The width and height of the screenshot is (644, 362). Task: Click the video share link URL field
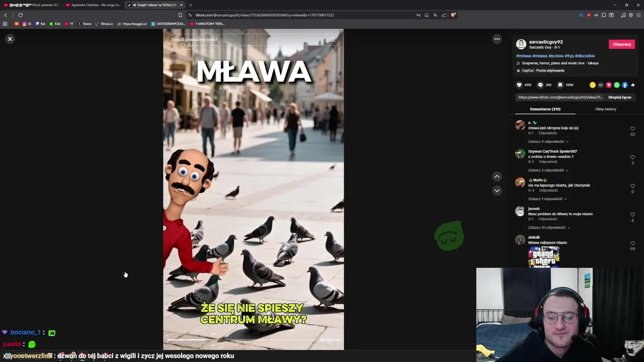tap(560, 98)
